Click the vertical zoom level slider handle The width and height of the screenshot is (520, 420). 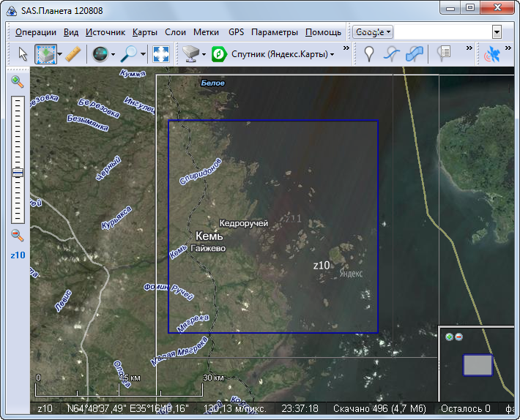[x=18, y=173]
